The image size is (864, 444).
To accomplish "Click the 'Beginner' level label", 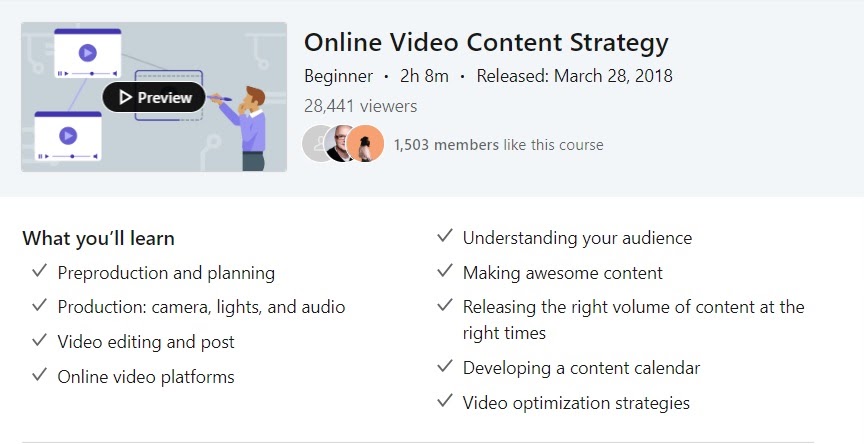I will point(338,76).
